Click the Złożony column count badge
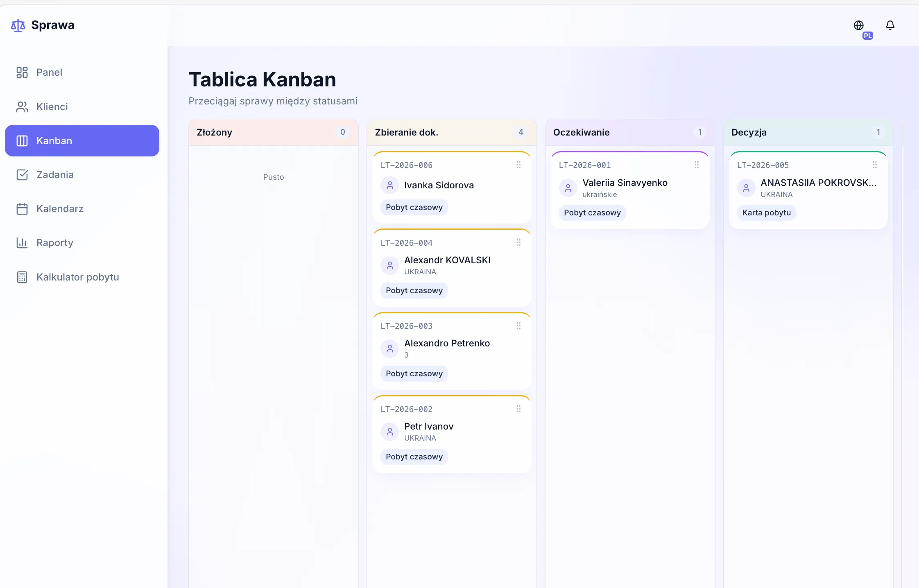The width and height of the screenshot is (919, 588). point(343,132)
